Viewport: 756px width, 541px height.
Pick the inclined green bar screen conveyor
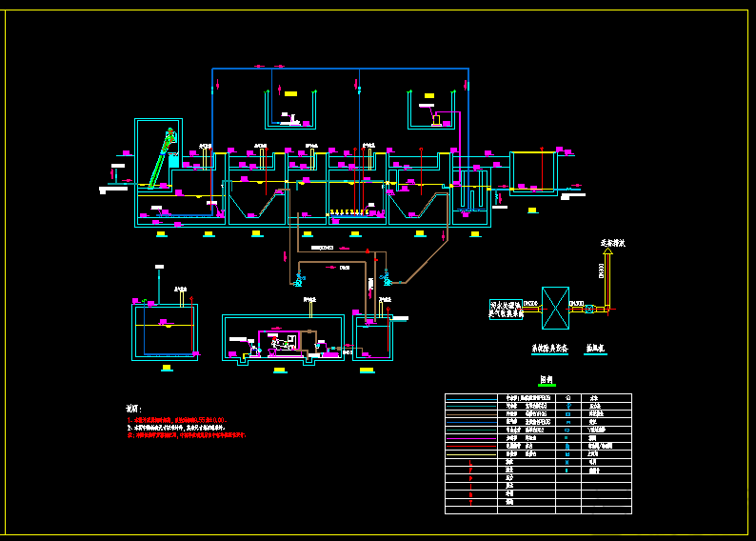point(161,158)
